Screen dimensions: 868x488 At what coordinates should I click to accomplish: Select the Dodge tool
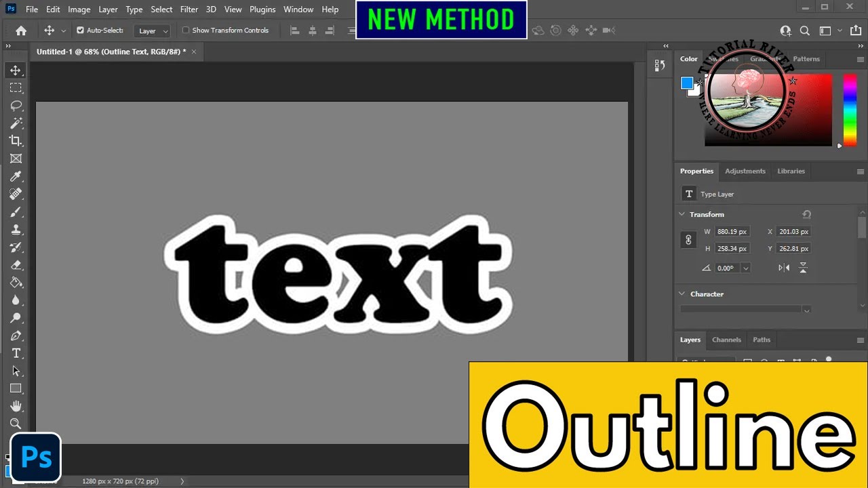pos(16,318)
